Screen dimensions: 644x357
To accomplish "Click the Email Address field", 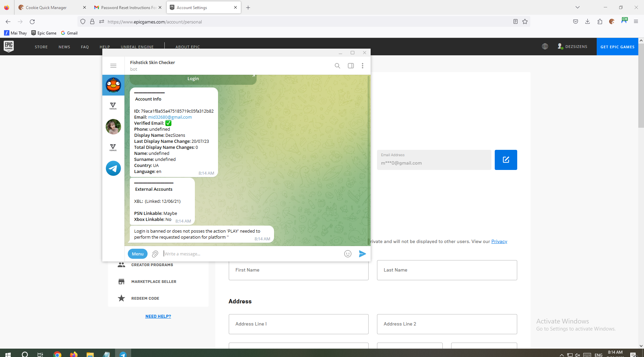I will pos(434,160).
